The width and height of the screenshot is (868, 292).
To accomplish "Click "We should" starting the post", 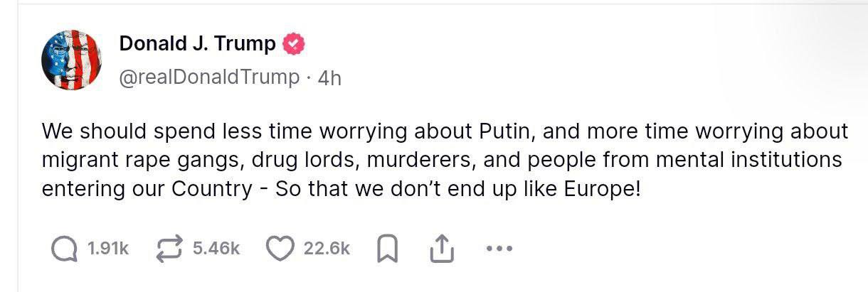I will 86,131.
